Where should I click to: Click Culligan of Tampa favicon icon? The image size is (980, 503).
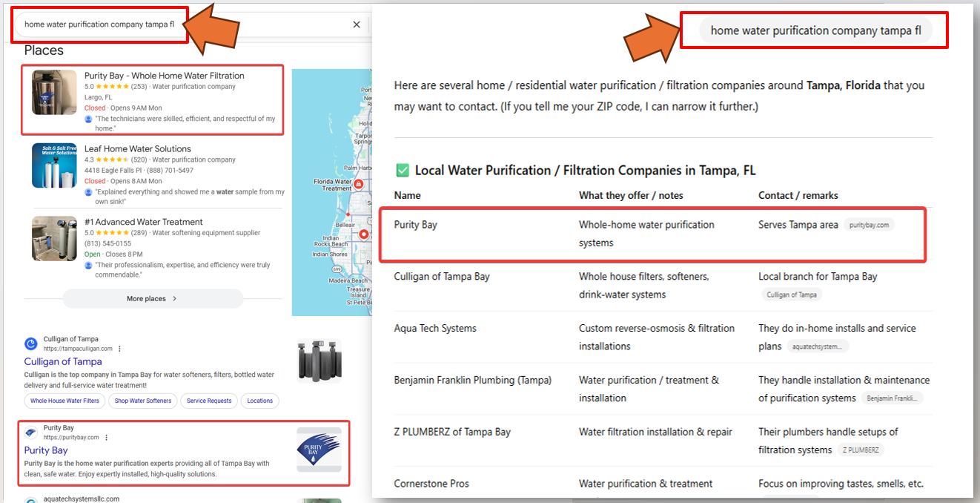(x=31, y=343)
